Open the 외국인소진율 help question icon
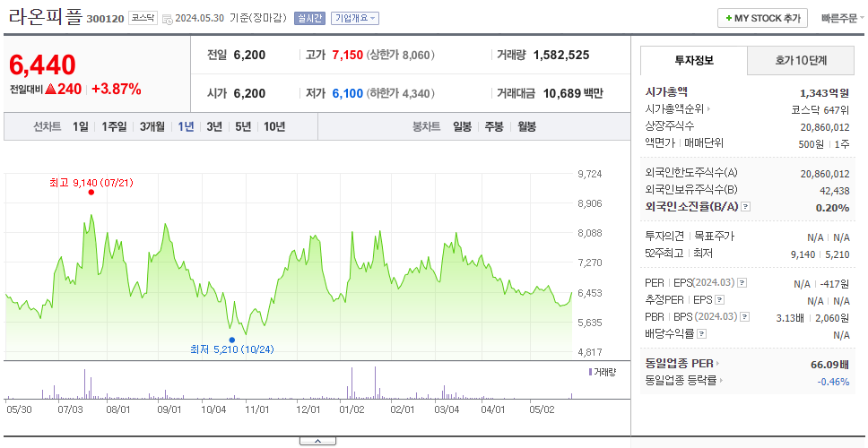Viewport: 868px width, 448px height. (746, 207)
